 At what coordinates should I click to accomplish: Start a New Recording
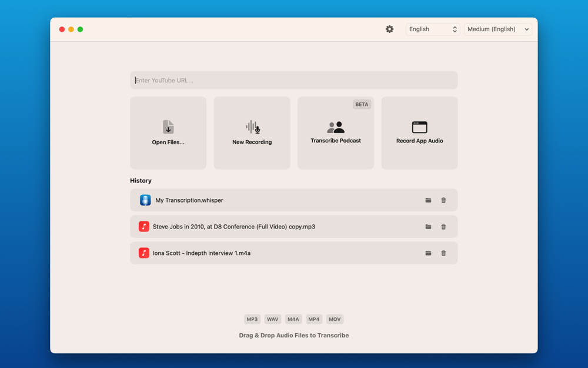(252, 133)
